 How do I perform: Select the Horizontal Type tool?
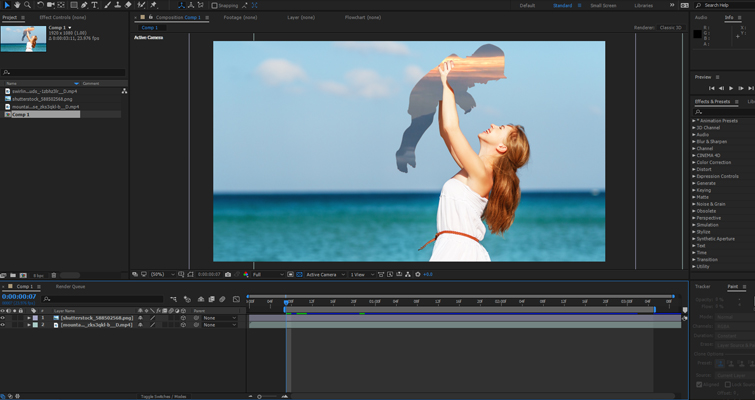click(95, 5)
